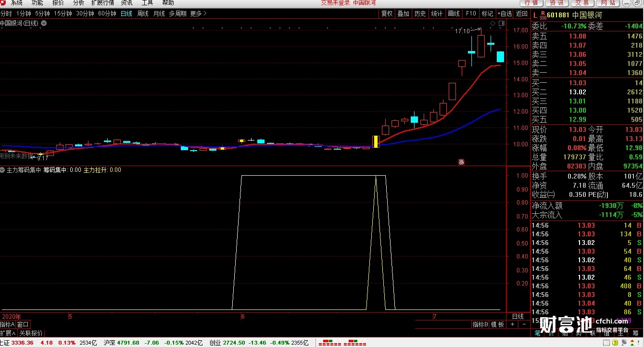This screenshot has height=347, width=644.
Task: Open the 资讯 menu
Action: [x=127, y=3]
